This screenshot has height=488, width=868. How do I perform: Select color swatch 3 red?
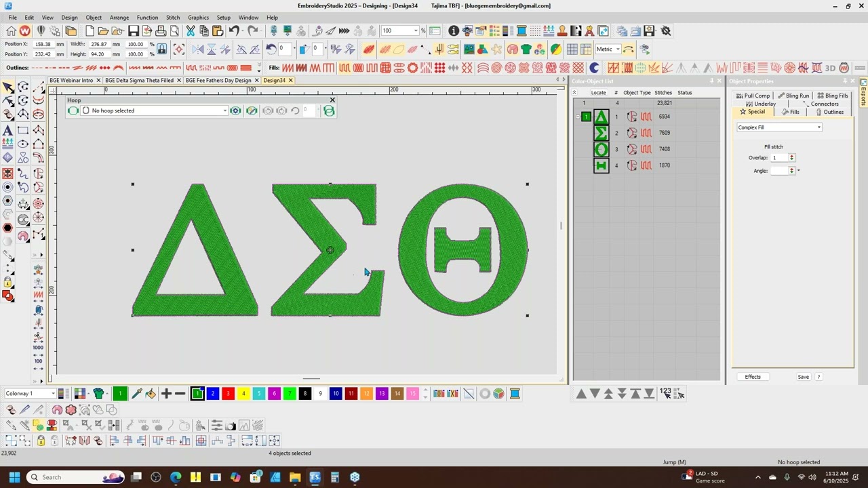[x=228, y=394]
